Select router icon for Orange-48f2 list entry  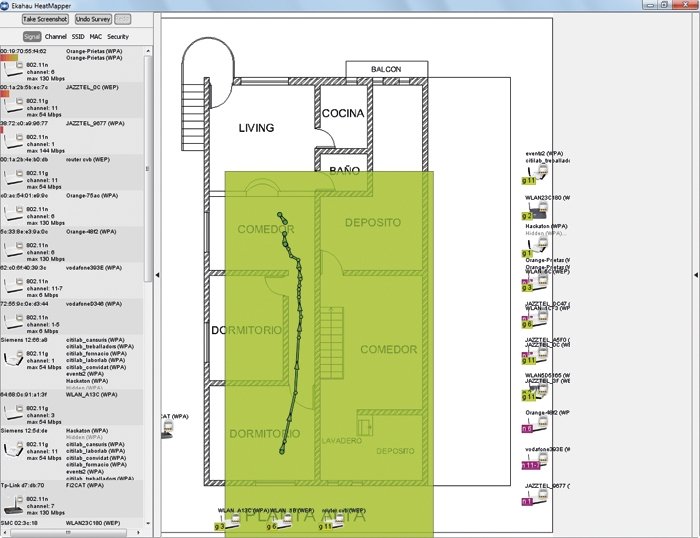tap(12, 251)
